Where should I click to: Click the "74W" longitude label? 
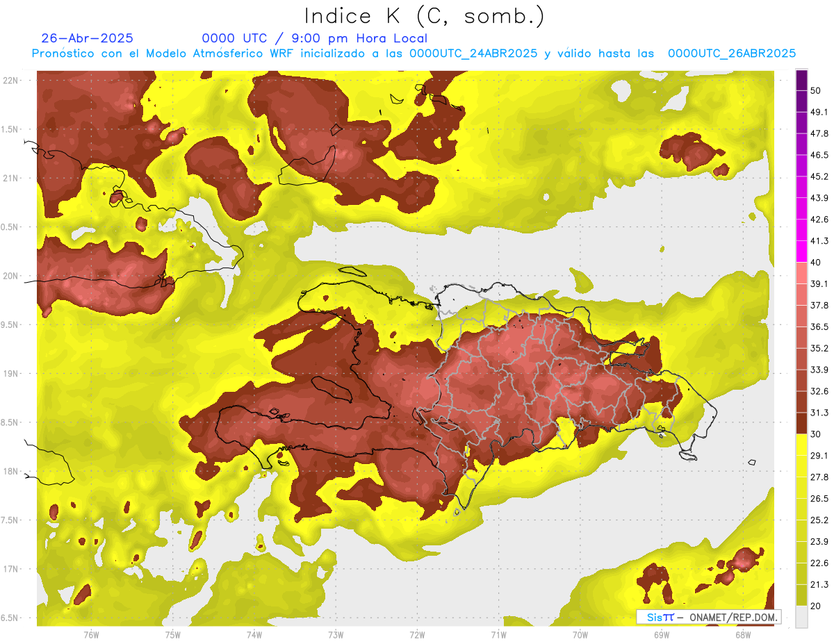tap(254, 635)
